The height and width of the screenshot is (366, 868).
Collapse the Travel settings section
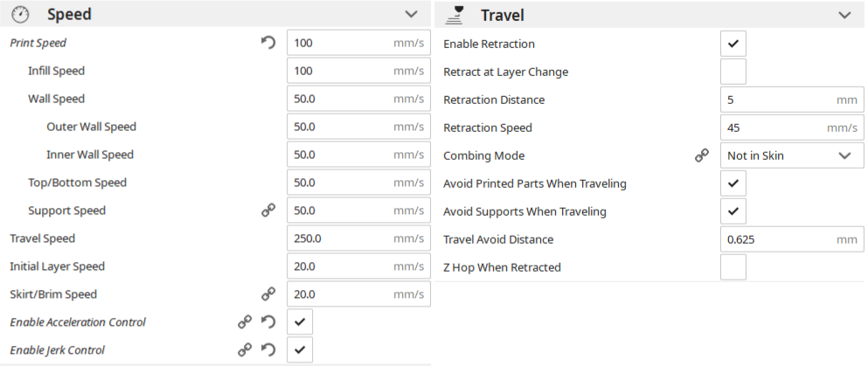pyautogui.click(x=844, y=15)
